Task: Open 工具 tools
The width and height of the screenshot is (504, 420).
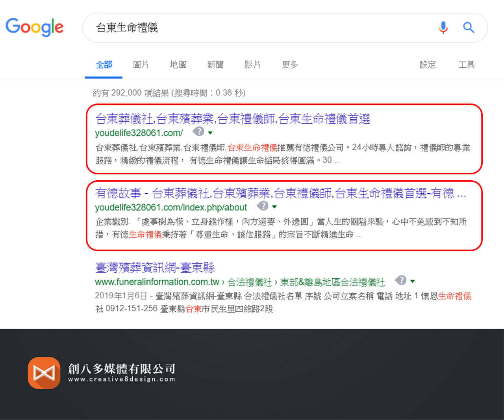Action: pyautogui.click(x=467, y=65)
